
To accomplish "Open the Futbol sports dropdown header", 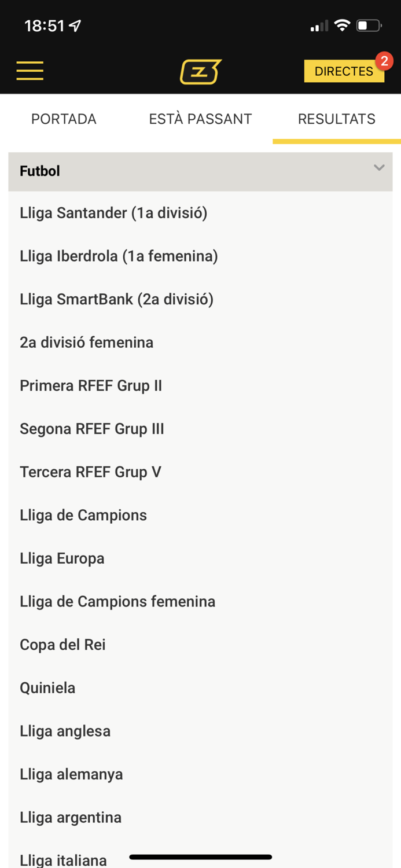I will [200, 171].
